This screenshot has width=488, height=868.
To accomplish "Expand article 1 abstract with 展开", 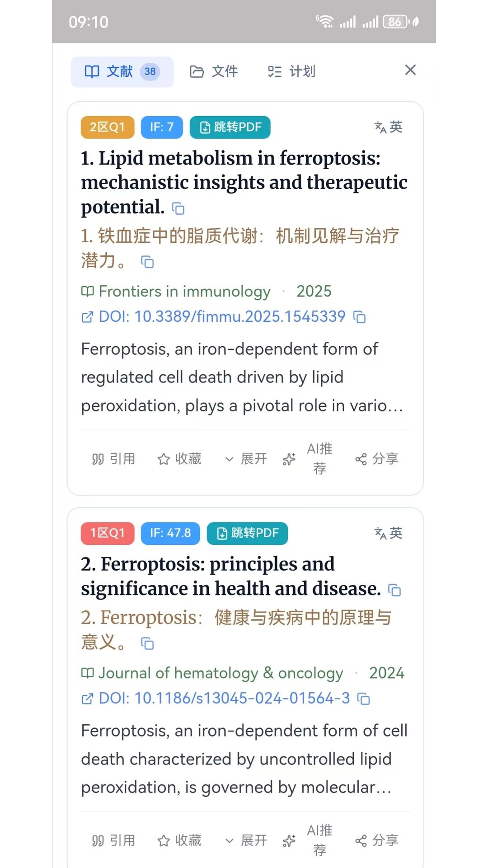I will [246, 459].
